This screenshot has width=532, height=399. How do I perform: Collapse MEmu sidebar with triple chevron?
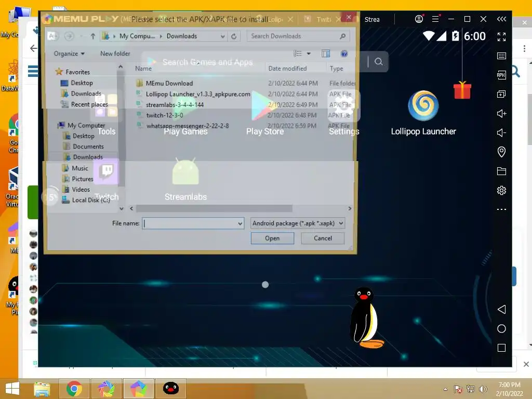coord(501,19)
